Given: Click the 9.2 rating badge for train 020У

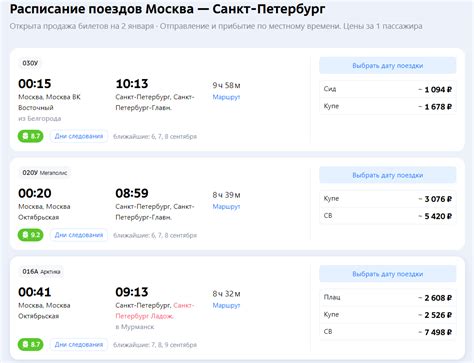Looking at the screenshot, I should coord(30,235).
